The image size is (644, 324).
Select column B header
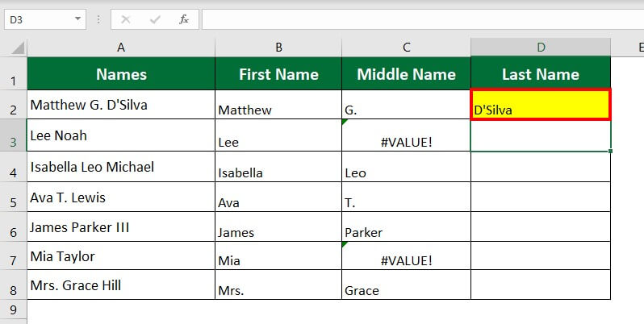coord(278,48)
